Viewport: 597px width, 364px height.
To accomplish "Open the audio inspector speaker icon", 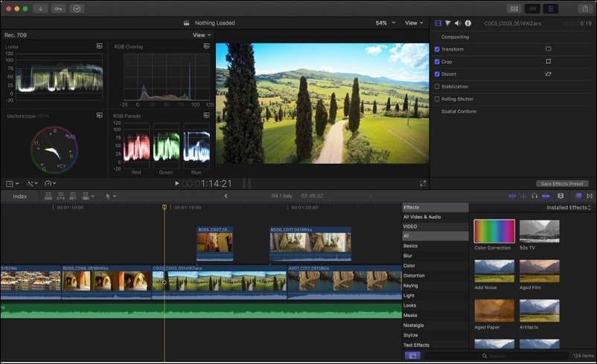I will (x=458, y=23).
